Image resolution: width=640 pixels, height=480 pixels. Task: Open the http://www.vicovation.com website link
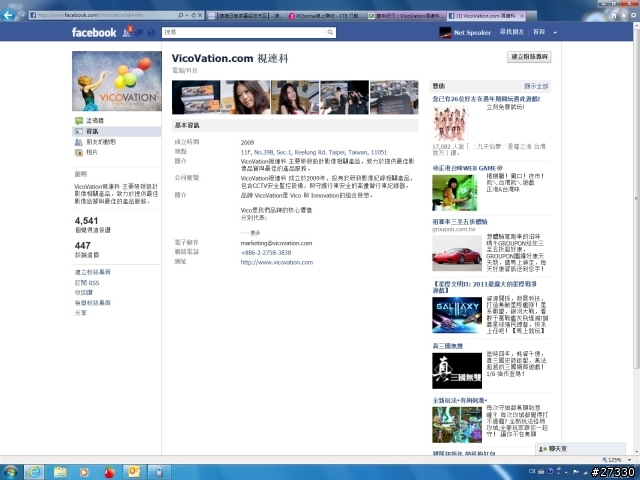coord(277,262)
